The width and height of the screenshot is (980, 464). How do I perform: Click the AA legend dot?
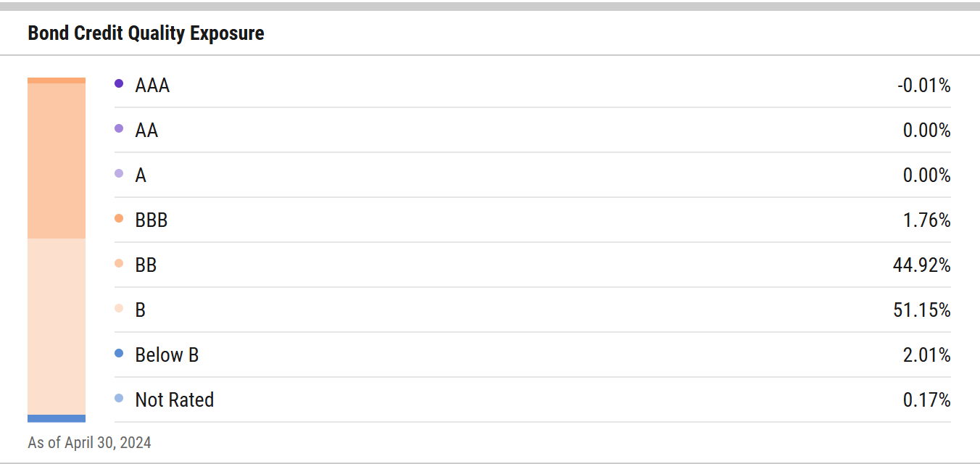pos(119,128)
